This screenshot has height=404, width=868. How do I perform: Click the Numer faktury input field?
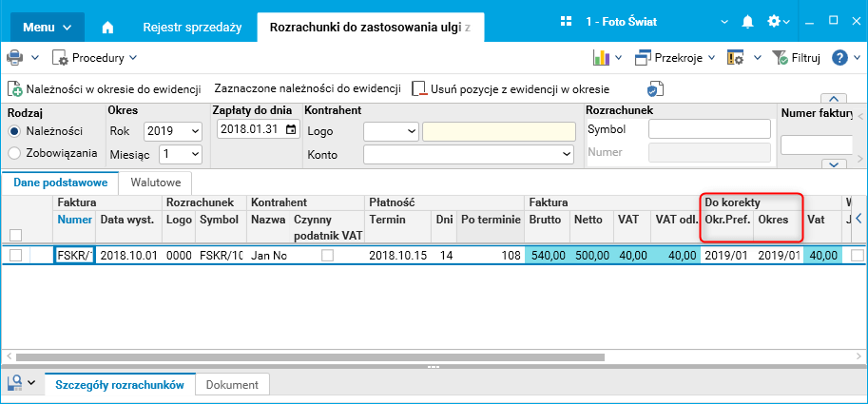tap(817, 145)
